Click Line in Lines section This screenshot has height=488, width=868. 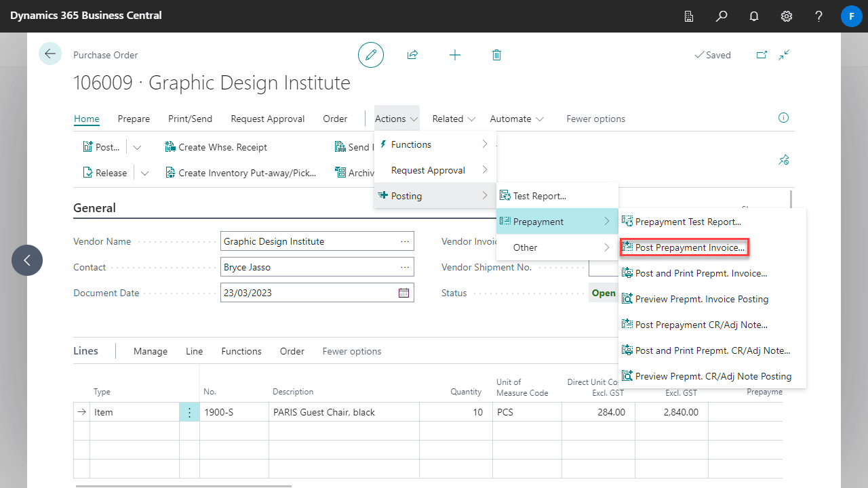point(195,351)
